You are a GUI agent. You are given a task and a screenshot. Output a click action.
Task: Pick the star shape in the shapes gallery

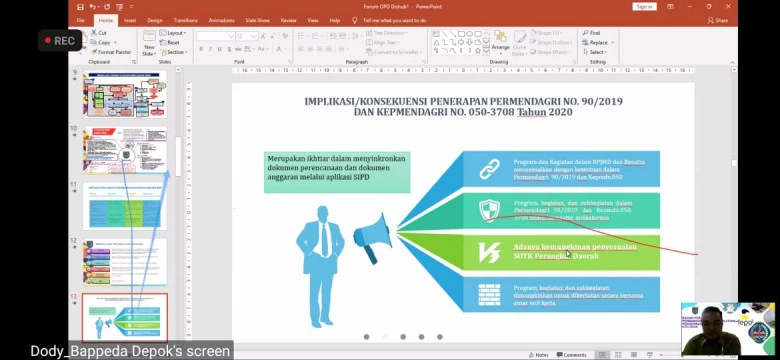click(478, 50)
